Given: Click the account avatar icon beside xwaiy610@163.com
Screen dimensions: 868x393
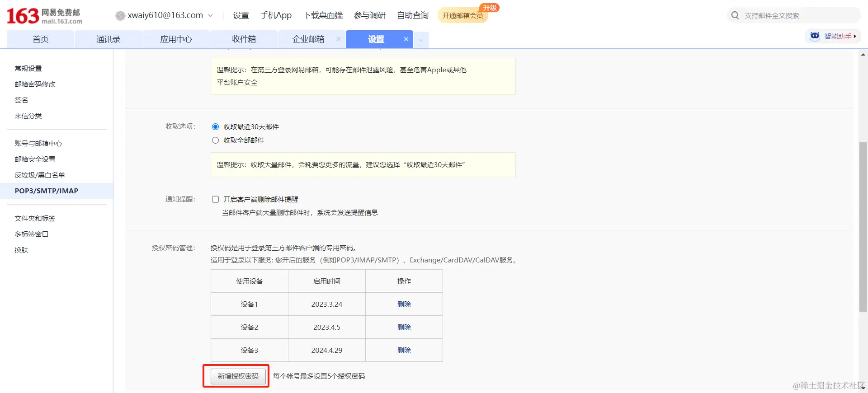Looking at the screenshot, I should coord(120,16).
